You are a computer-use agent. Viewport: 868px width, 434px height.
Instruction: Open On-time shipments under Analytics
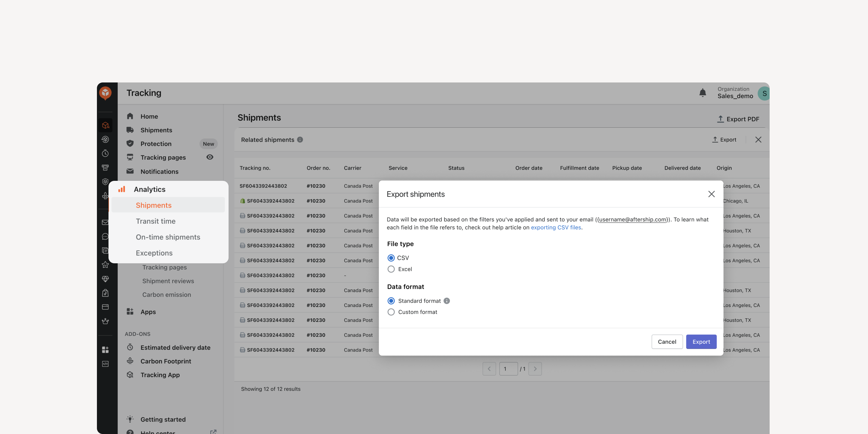tap(168, 237)
